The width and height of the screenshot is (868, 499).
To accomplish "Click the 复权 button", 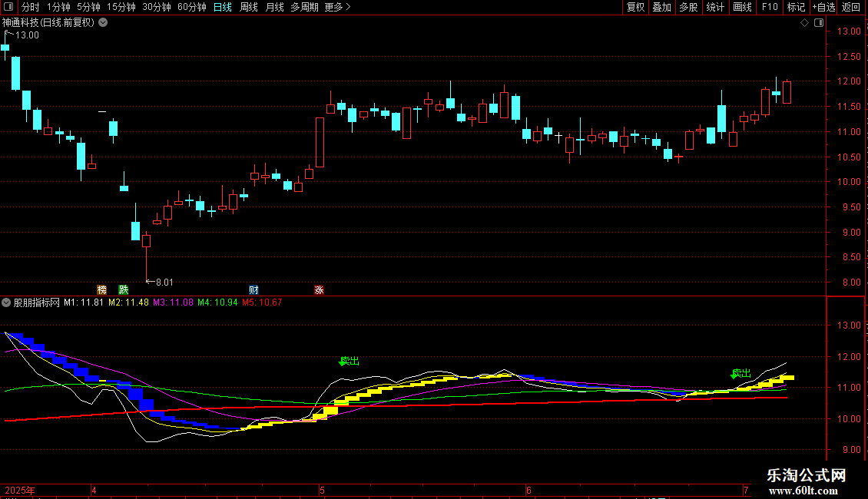I will 635,7.
